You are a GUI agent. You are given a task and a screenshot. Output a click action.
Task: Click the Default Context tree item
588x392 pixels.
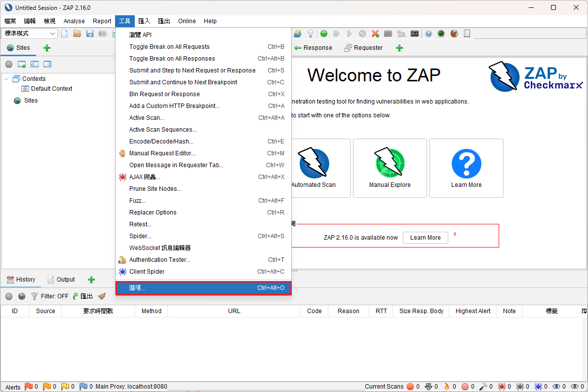pos(51,88)
